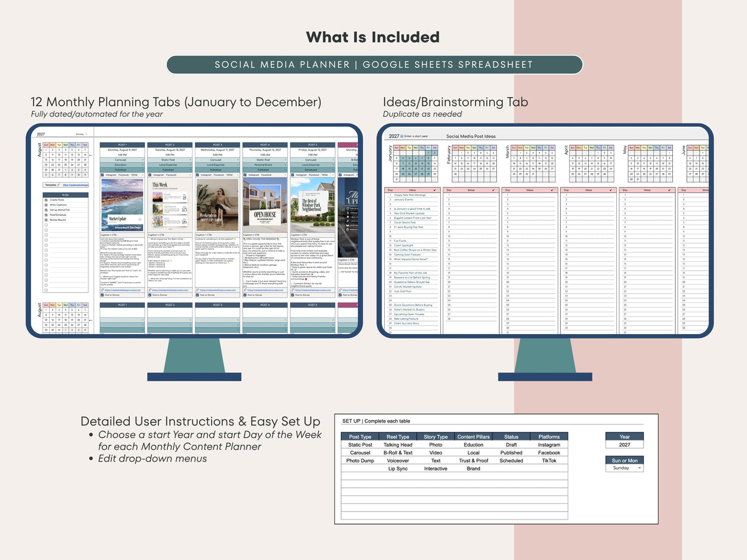
Task: Toggle the Create Posts to-do checkbox
Action: [46, 200]
